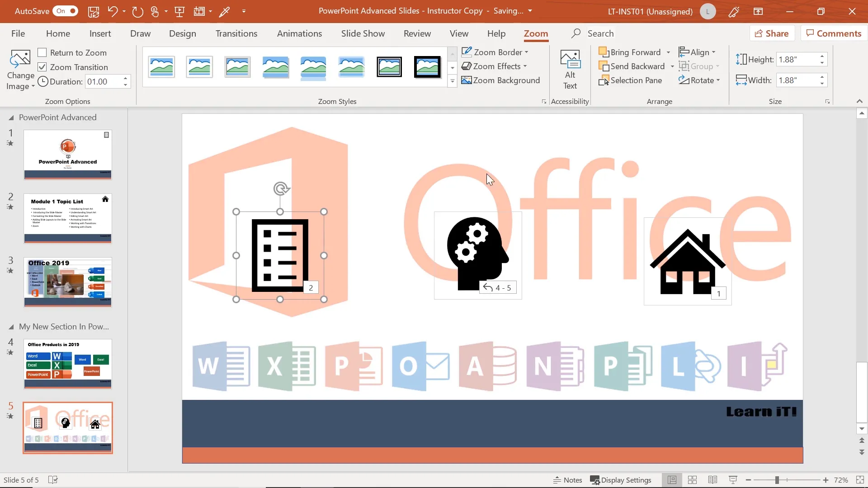Click the Ribbon Display Options icon
This screenshot has width=868, height=488.
pos(758,11)
